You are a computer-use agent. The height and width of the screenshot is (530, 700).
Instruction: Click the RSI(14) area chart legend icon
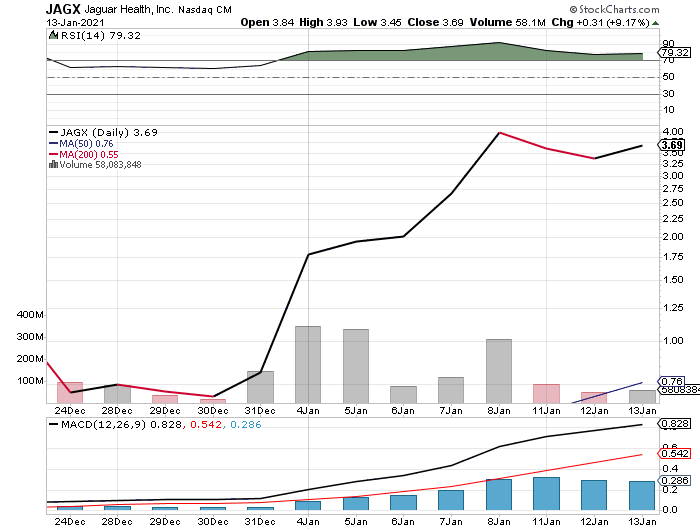(54, 35)
